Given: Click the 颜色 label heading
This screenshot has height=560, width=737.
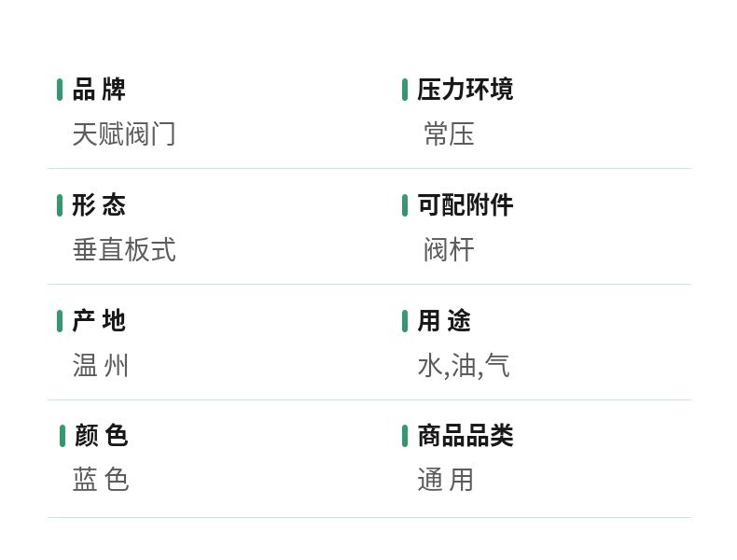Looking at the screenshot, I should tap(101, 436).
